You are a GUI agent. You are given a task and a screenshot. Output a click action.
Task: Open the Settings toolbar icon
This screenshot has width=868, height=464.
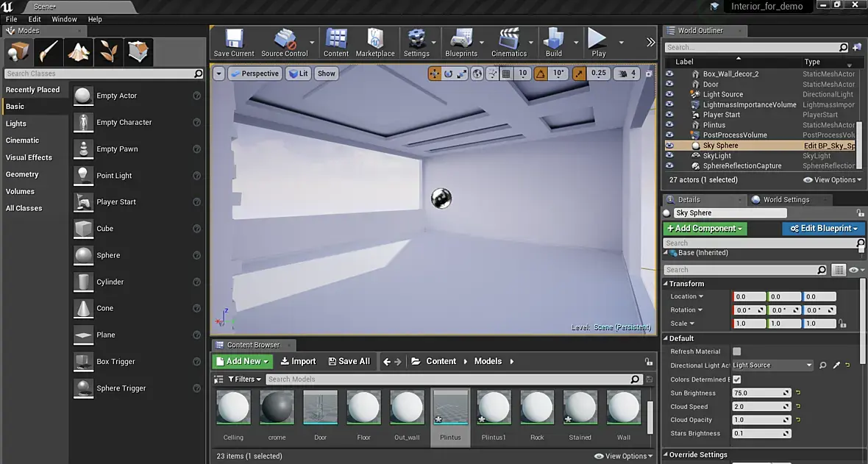point(416,43)
